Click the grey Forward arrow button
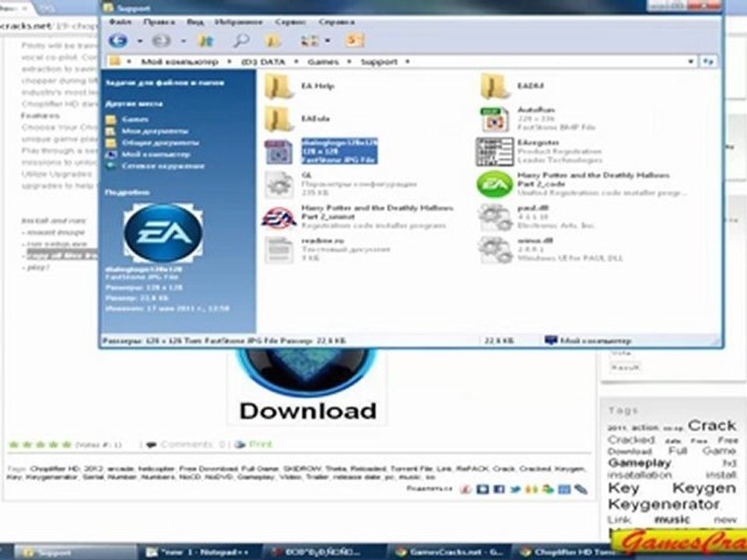This screenshot has height=560, width=747. [x=161, y=41]
